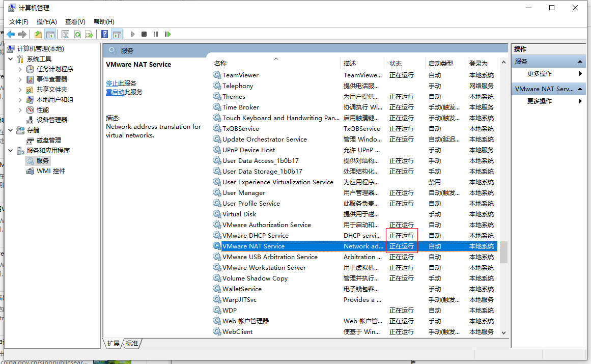The height and width of the screenshot is (364, 591).
Task: Click the 重启动 service link
Action: pyautogui.click(x=115, y=92)
